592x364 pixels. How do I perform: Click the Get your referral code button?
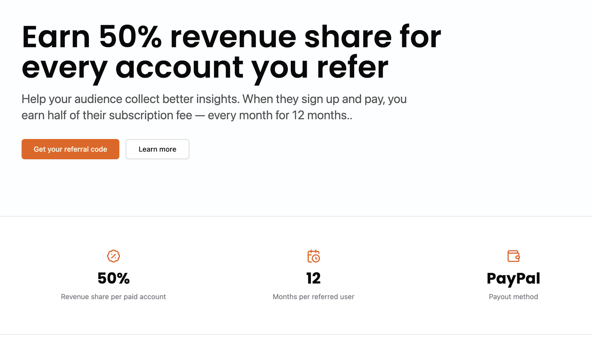pos(70,149)
